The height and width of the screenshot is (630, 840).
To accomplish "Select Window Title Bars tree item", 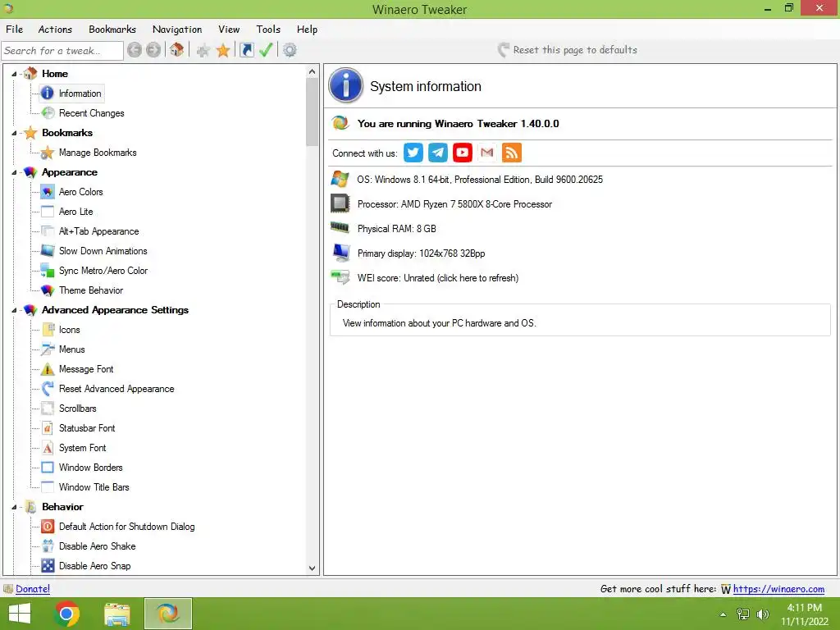I will coord(94,487).
